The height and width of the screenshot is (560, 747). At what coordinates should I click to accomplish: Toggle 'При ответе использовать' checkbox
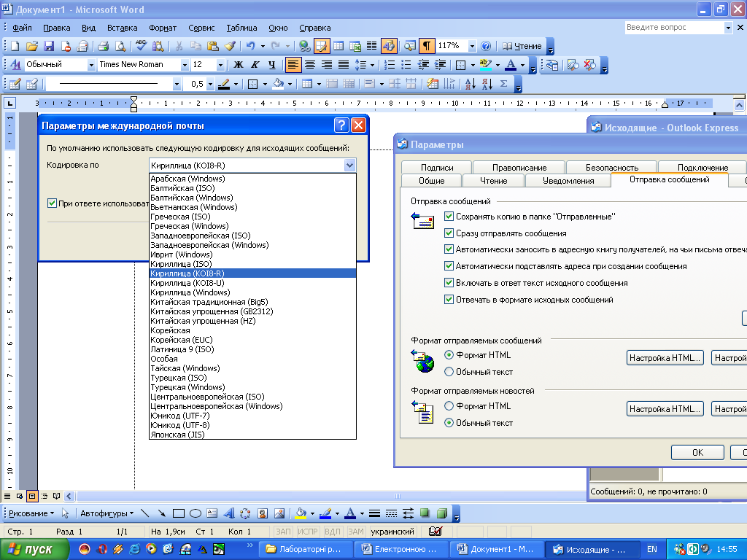[x=53, y=203]
